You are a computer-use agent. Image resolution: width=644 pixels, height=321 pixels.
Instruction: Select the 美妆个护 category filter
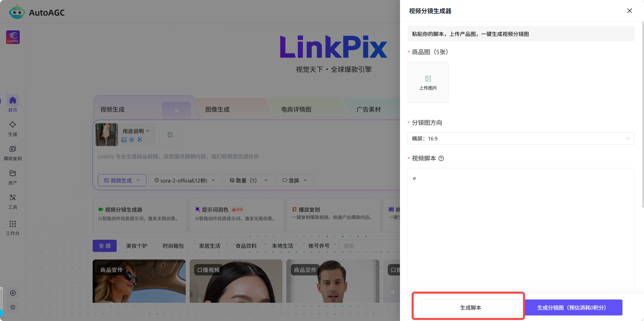pyautogui.click(x=137, y=246)
